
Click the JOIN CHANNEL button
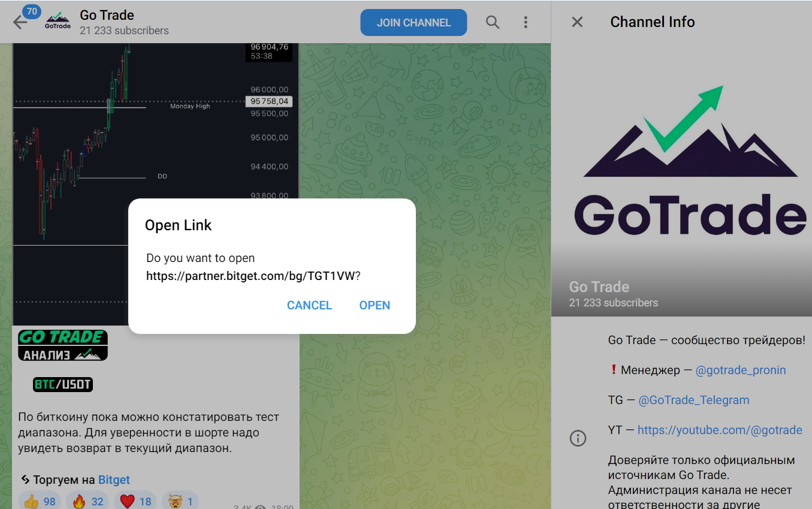coord(413,23)
